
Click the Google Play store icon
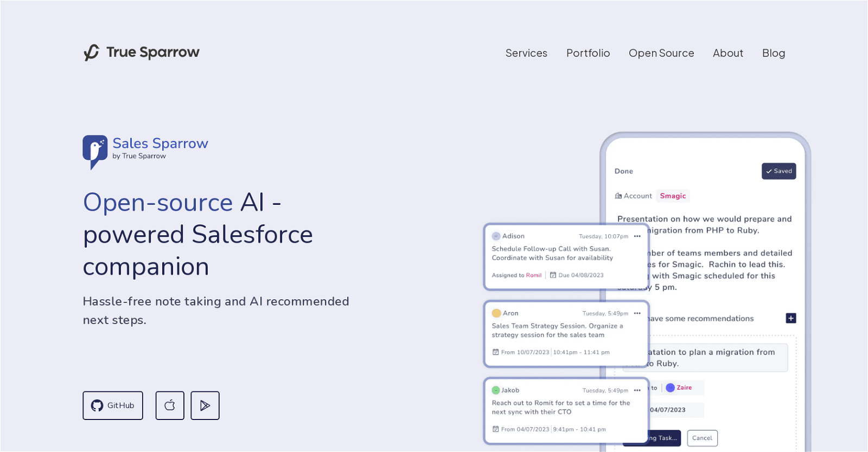coord(205,405)
